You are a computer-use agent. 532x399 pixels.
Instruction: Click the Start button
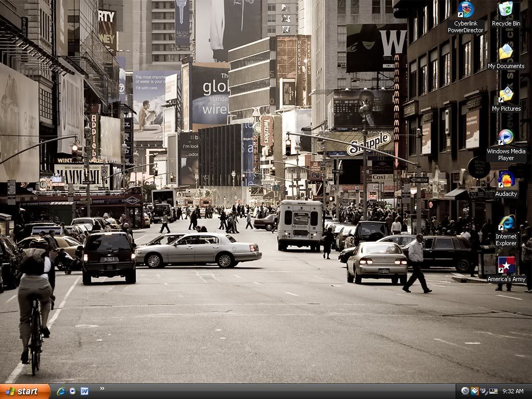coord(25,392)
